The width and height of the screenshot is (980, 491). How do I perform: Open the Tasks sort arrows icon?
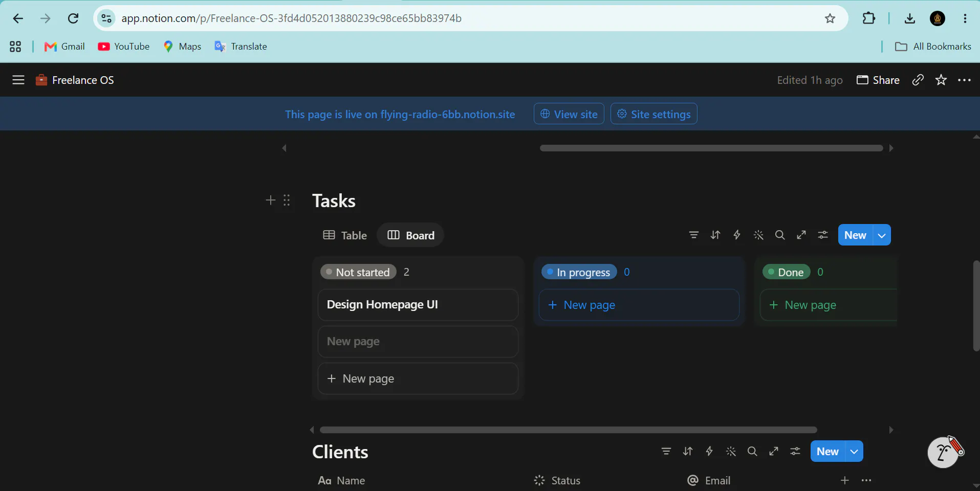(715, 235)
